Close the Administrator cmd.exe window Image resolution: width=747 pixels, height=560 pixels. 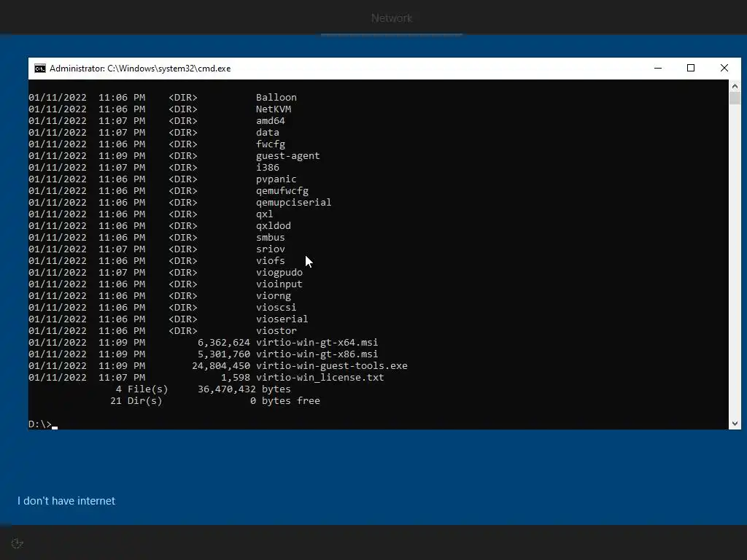tap(724, 68)
